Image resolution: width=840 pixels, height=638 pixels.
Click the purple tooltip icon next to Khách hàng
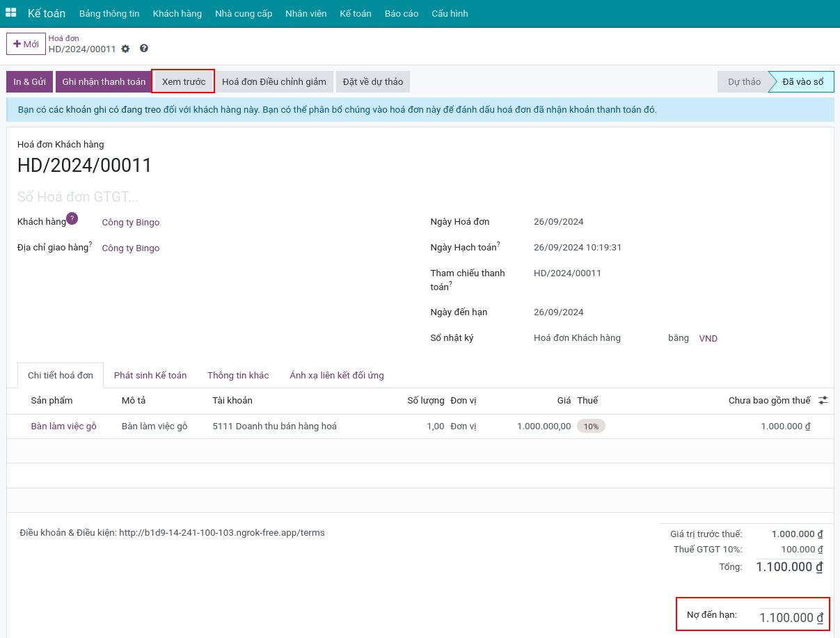[x=72, y=218]
